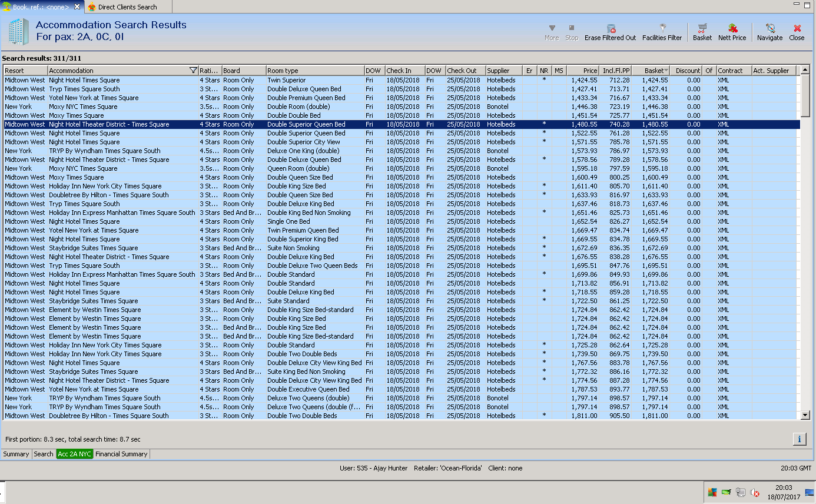This screenshot has height=504, width=816.
Task: Select the Doubletree By Hilton Double Queen Size row
Action: (402, 195)
